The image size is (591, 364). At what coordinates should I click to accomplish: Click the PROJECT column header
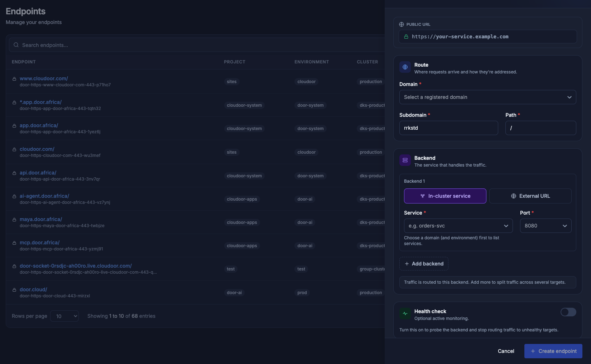(235, 62)
